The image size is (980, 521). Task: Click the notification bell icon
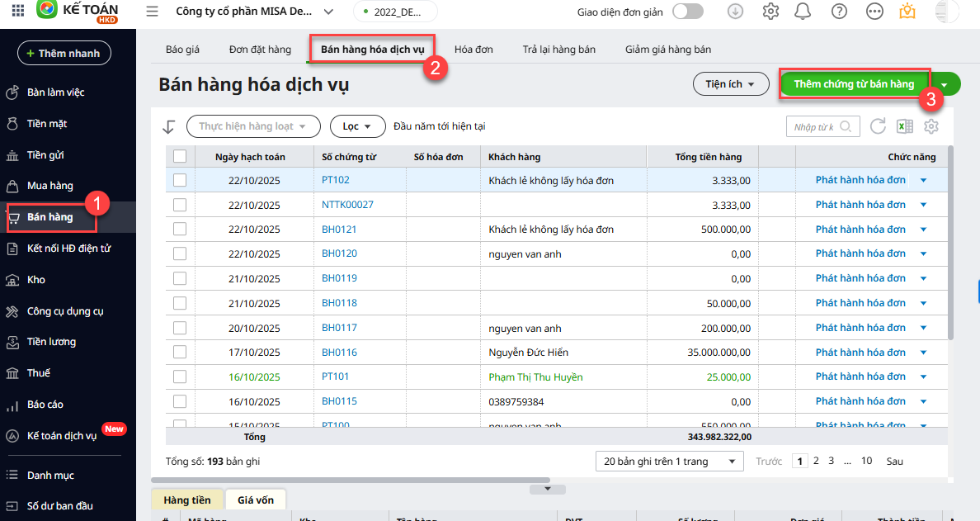coord(802,12)
